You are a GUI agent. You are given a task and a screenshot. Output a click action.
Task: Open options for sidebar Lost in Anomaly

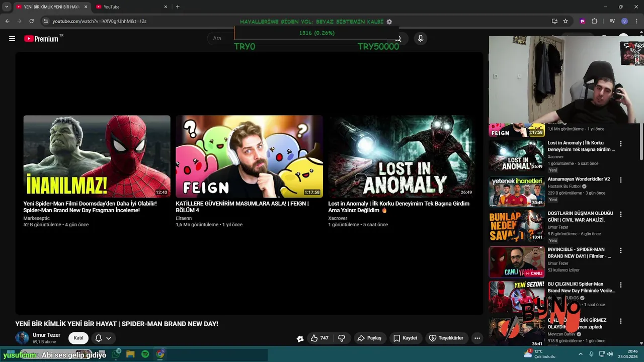tap(620, 144)
